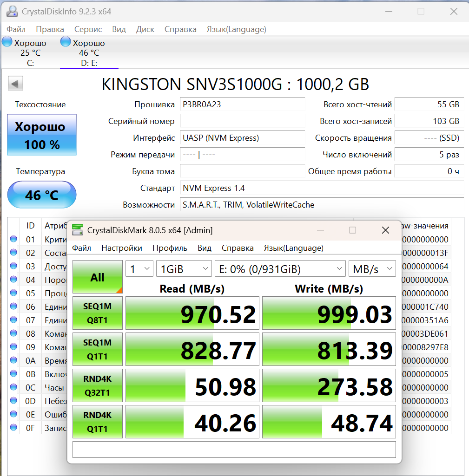Open CrystalDiskMark Файл menu
Screen dimensions: 469x476
[x=81, y=248]
